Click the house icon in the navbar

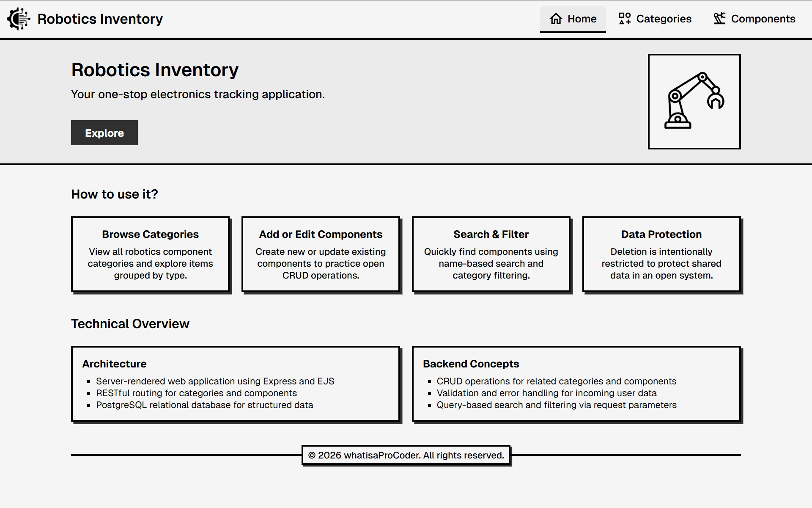556,19
